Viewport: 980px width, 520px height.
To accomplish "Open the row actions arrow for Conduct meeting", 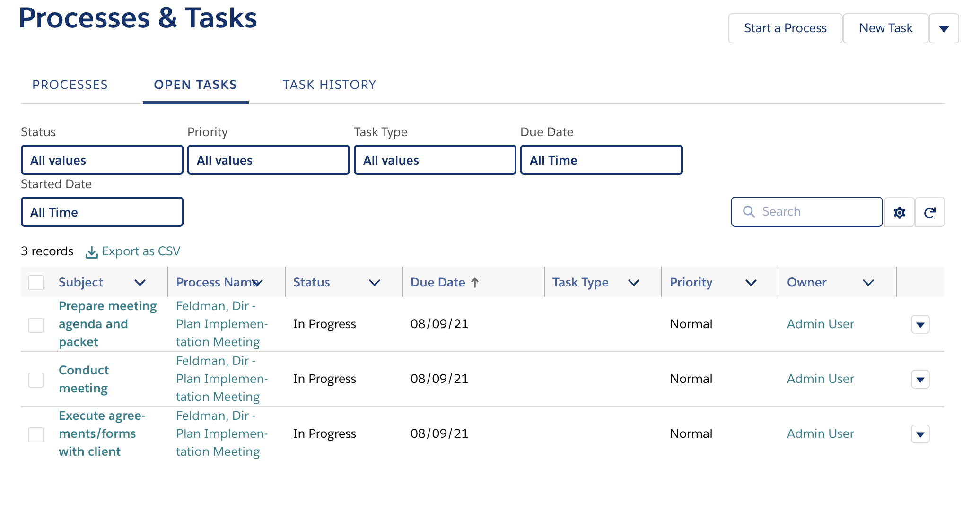I will pos(920,379).
